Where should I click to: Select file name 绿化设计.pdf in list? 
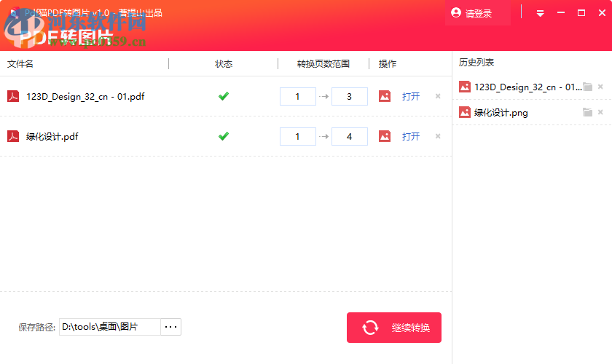52,137
